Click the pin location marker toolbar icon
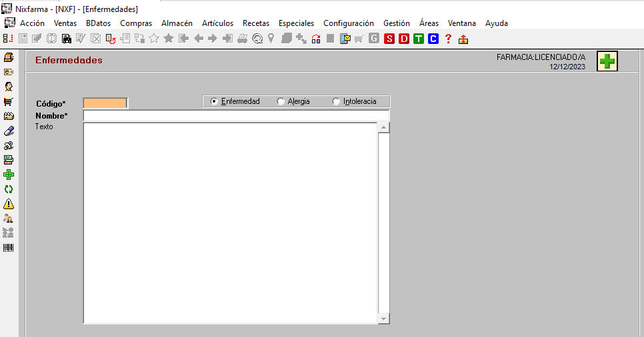This screenshot has height=337, width=644. pyautogui.click(x=271, y=39)
